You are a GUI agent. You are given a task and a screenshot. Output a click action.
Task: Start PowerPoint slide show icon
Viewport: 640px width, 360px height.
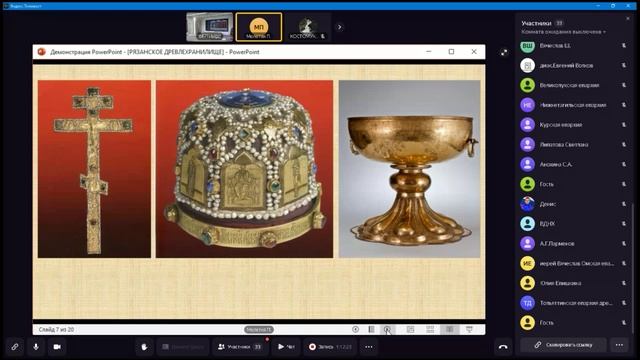coord(469,329)
